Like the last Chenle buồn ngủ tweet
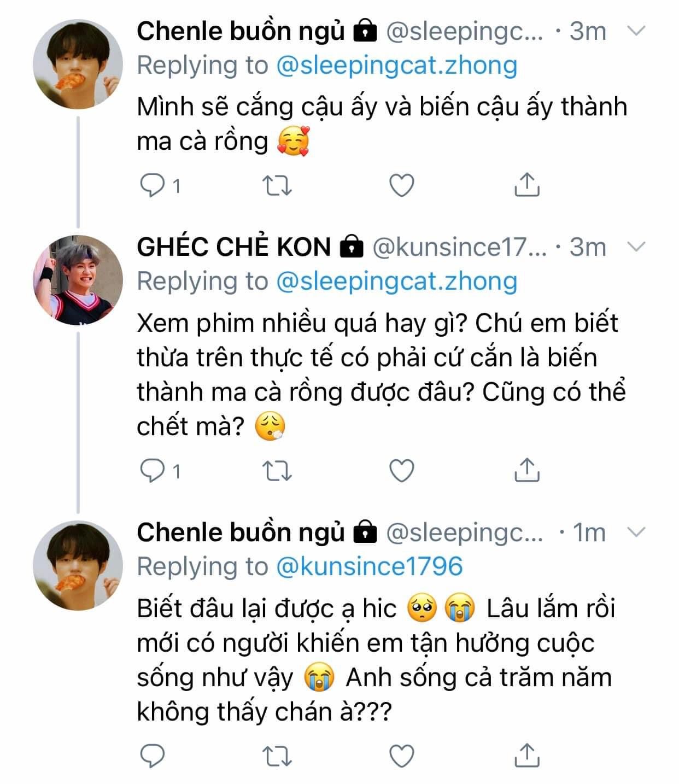 click(x=401, y=756)
